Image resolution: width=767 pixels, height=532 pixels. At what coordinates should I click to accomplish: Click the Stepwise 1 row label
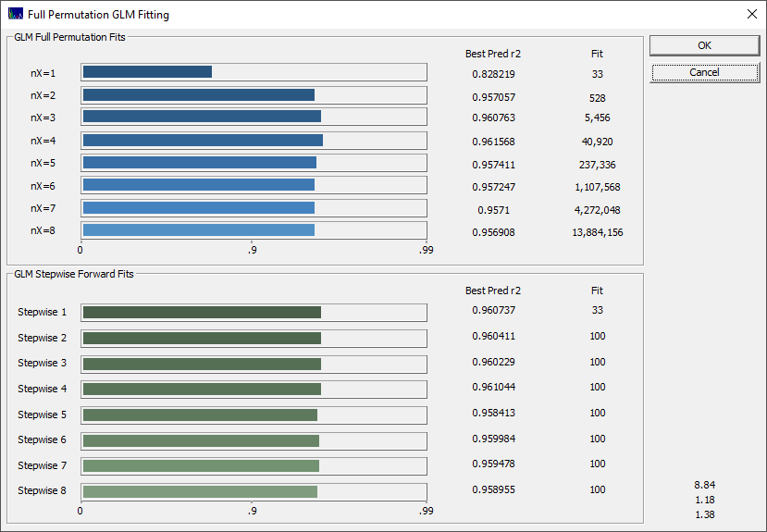[42, 312]
